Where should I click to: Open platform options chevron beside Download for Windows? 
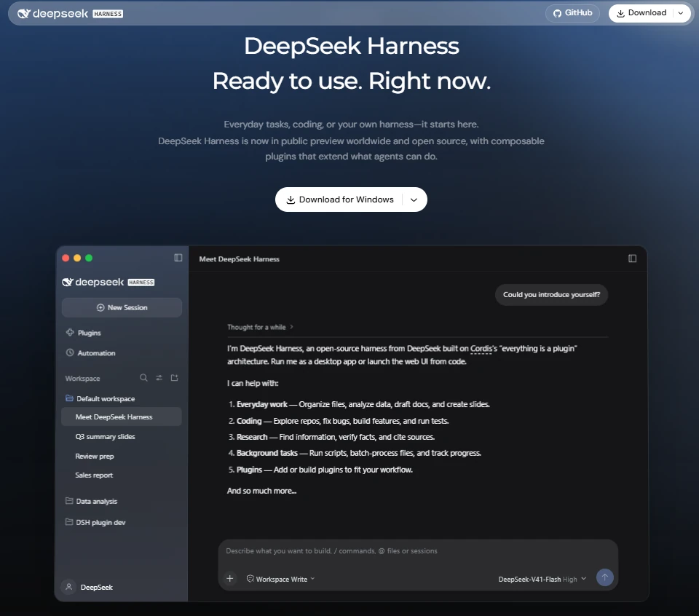(414, 200)
